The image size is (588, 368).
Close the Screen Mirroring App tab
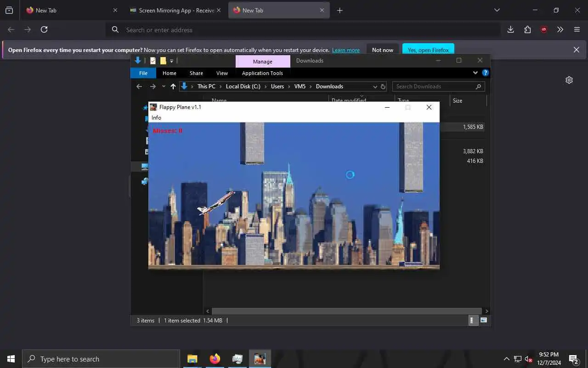[218, 10]
